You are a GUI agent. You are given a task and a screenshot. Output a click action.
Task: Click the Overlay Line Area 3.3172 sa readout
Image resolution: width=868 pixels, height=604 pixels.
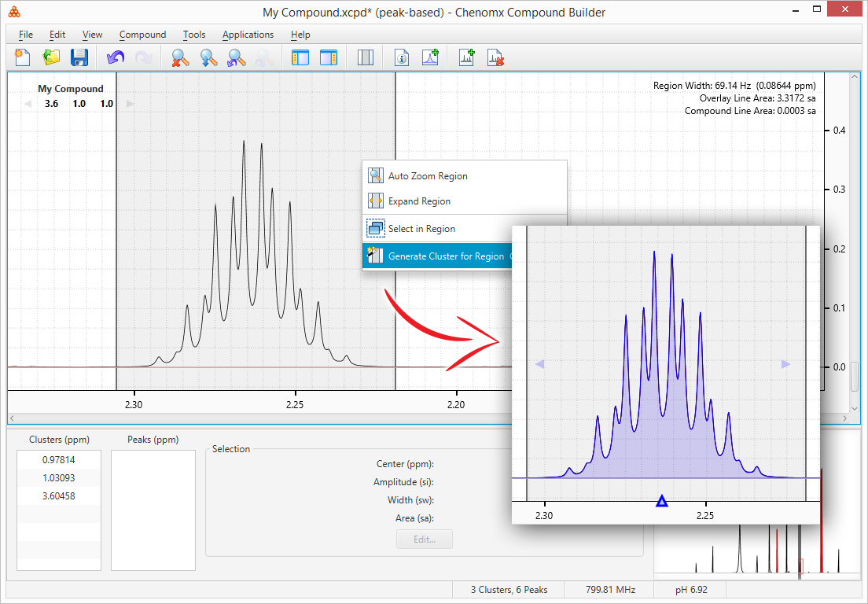point(757,98)
